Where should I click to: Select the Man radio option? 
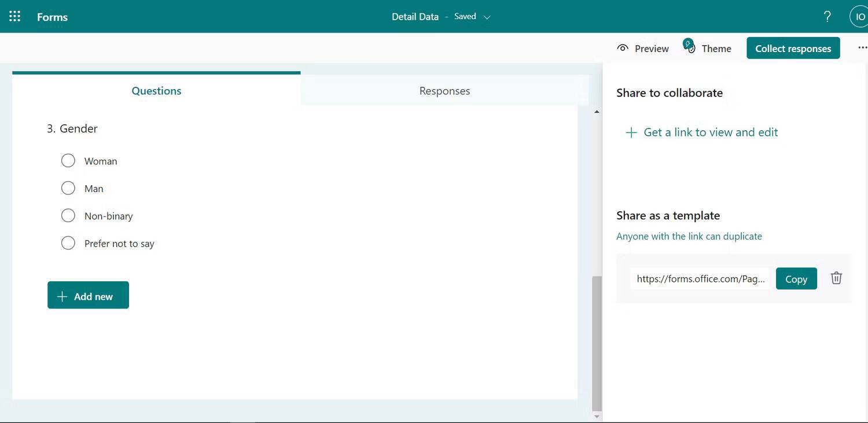pyautogui.click(x=68, y=188)
